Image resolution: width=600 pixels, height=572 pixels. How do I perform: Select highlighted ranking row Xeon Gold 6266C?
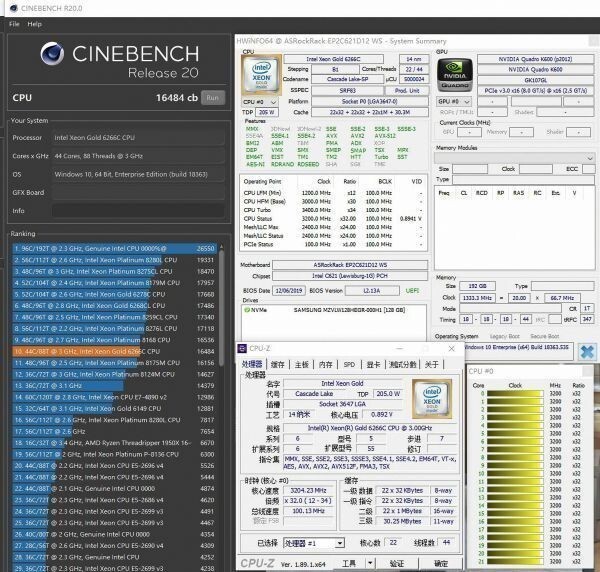(115, 351)
